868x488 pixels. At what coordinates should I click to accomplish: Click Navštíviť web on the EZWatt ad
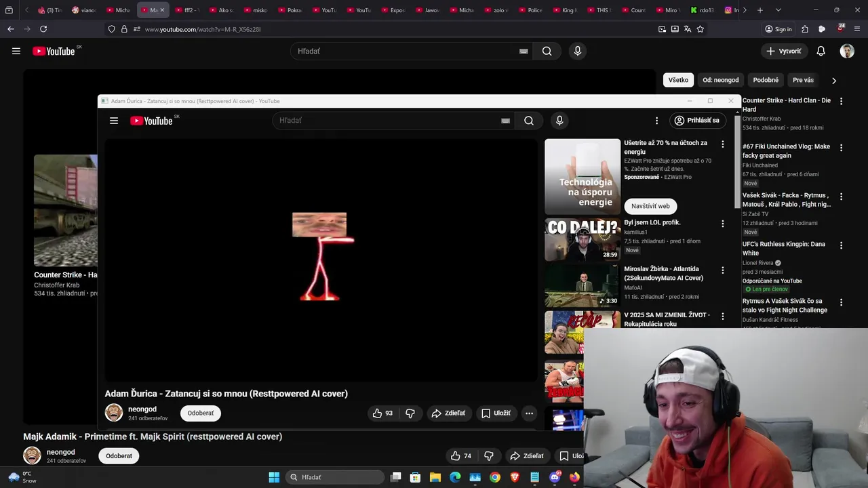[650, 206]
